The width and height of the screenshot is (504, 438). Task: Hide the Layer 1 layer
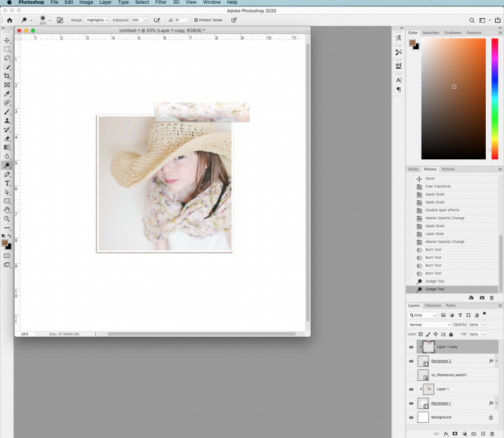point(411,389)
